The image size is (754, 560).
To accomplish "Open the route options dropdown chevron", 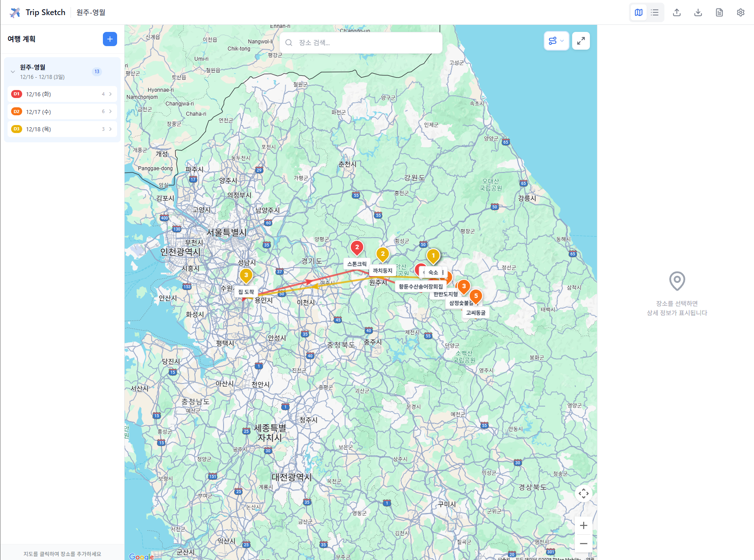I will (x=562, y=40).
